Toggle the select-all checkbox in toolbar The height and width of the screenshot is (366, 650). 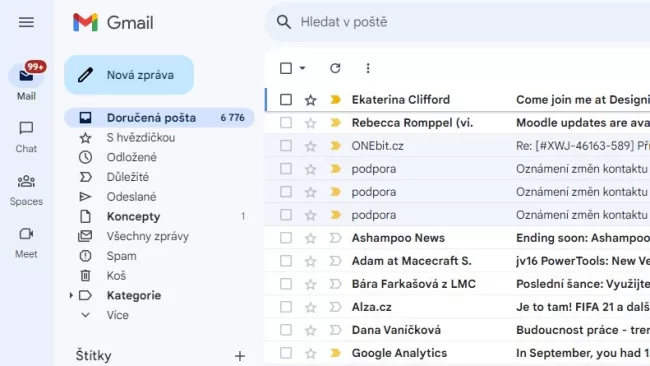[286, 68]
